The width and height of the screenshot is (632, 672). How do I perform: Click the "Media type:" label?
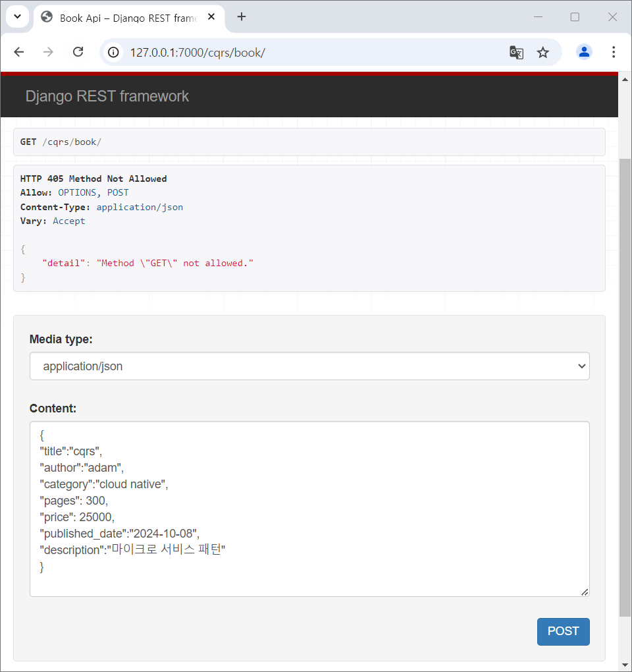pos(61,339)
